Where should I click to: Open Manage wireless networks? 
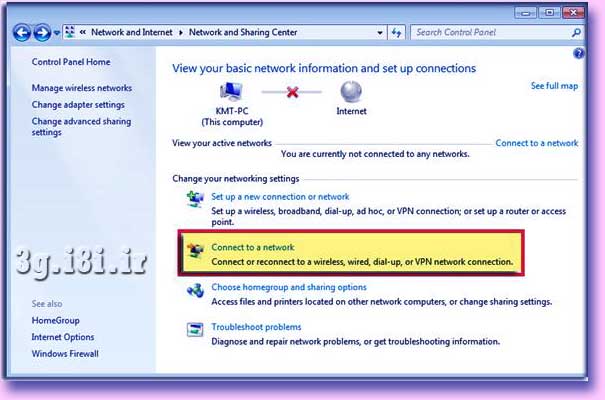pos(82,88)
